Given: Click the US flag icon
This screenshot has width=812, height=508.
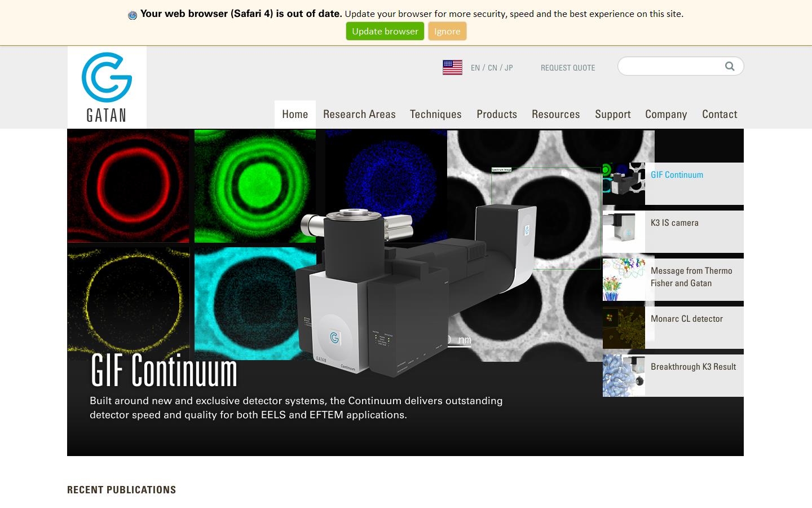Looking at the screenshot, I should coord(452,67).
